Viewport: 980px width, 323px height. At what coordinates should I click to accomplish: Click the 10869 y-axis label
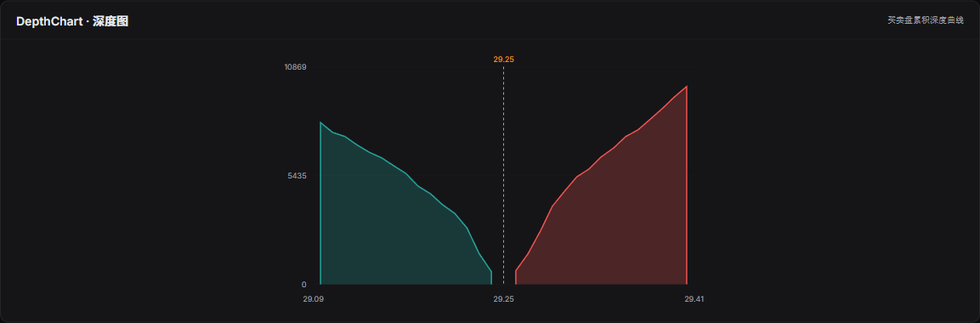[x=295, y=67]
